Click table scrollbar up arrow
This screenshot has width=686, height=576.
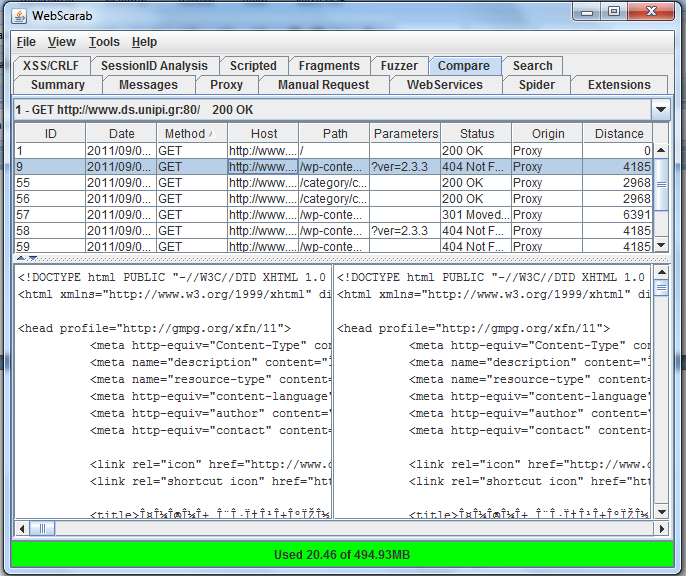point(661,150)
